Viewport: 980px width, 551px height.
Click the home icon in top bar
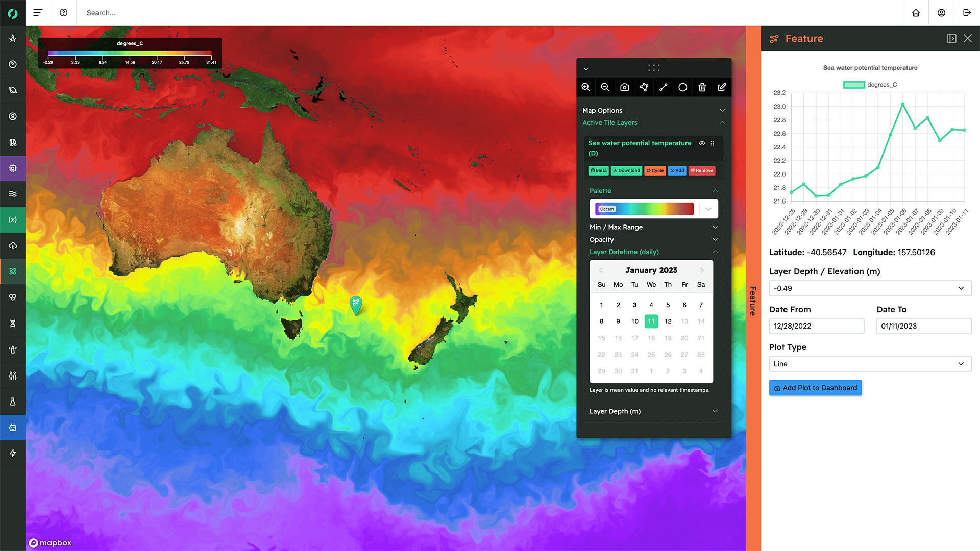click(916, 13)
